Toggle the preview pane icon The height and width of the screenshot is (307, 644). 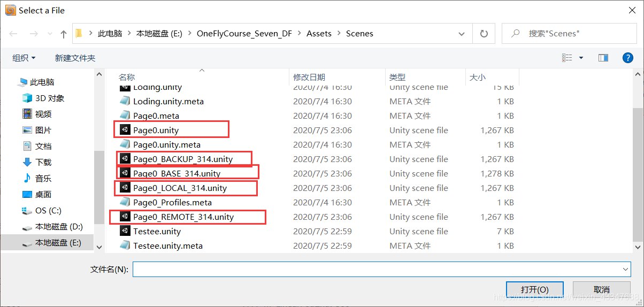(603, 58)
